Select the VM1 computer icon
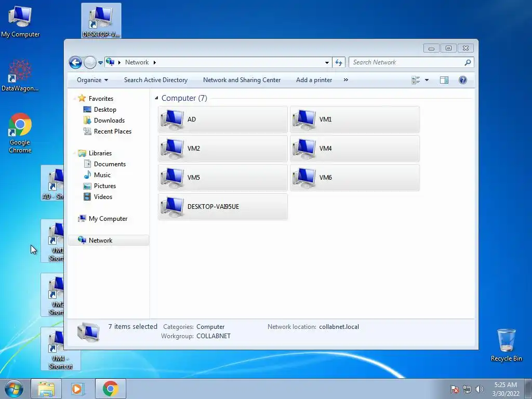The height and width of the screenshot is (399, 532). click(354, 119)
